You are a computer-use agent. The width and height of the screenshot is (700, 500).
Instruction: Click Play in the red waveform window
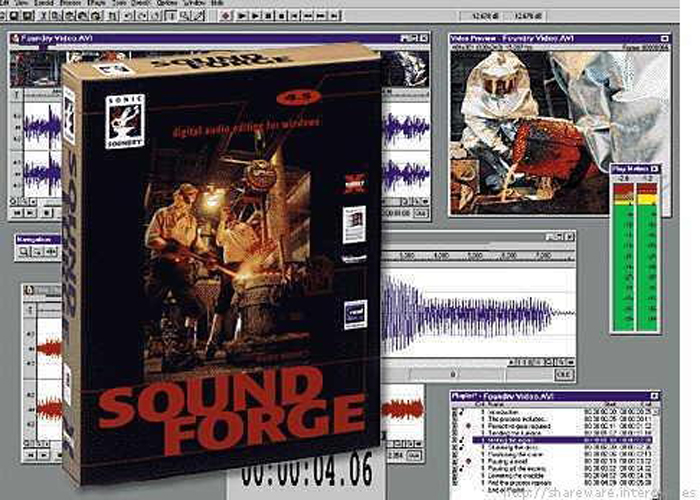tap(44, 455)
